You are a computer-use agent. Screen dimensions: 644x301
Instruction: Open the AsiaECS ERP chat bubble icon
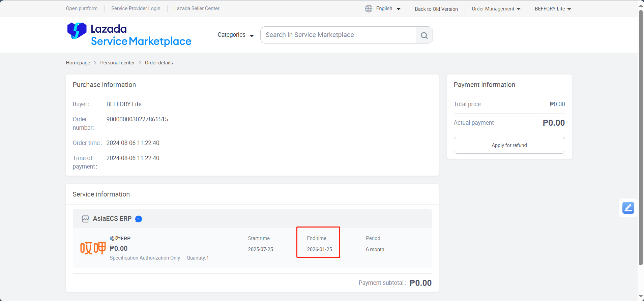tap(139, 219)
